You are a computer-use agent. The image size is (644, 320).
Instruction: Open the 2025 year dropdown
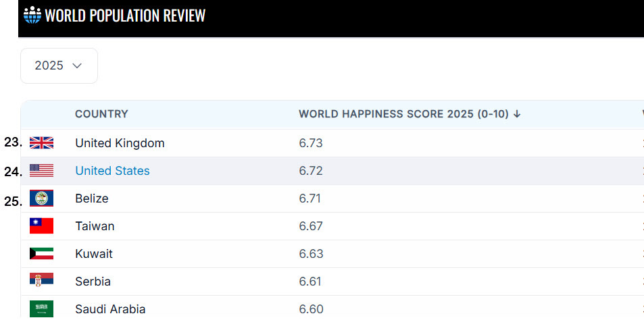pyautogui.click(x=59, y=65)
